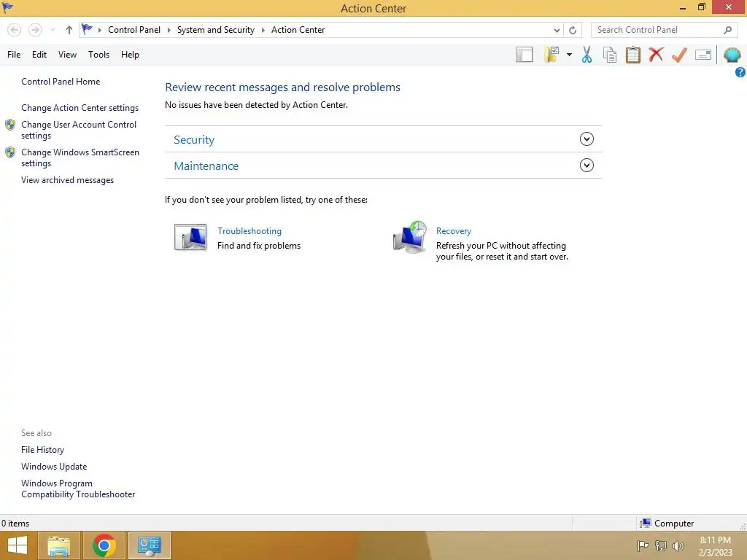
Task: Refresh the Action Center page
Action: (x=573, y=30)
